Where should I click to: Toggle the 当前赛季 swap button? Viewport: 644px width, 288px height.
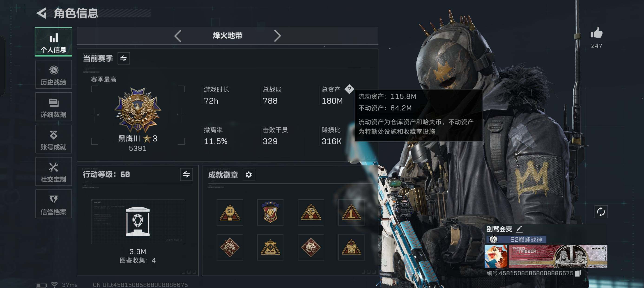click(124, 59)
